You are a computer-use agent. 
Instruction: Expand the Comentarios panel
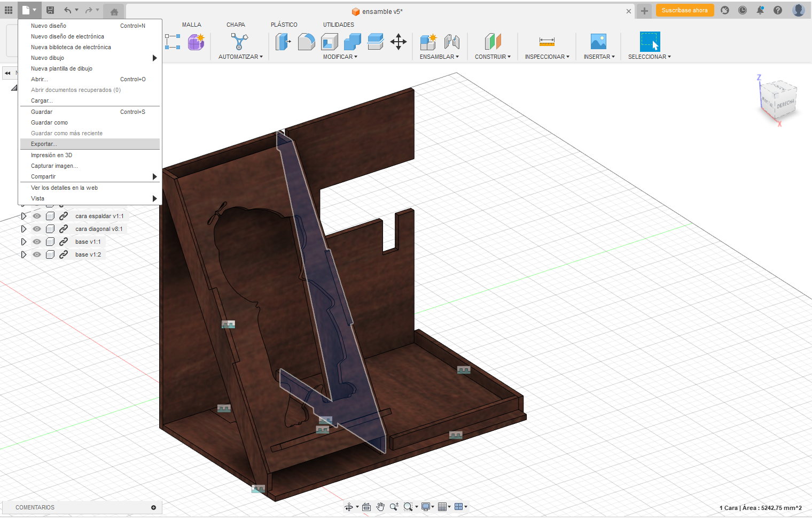point(153,507)
